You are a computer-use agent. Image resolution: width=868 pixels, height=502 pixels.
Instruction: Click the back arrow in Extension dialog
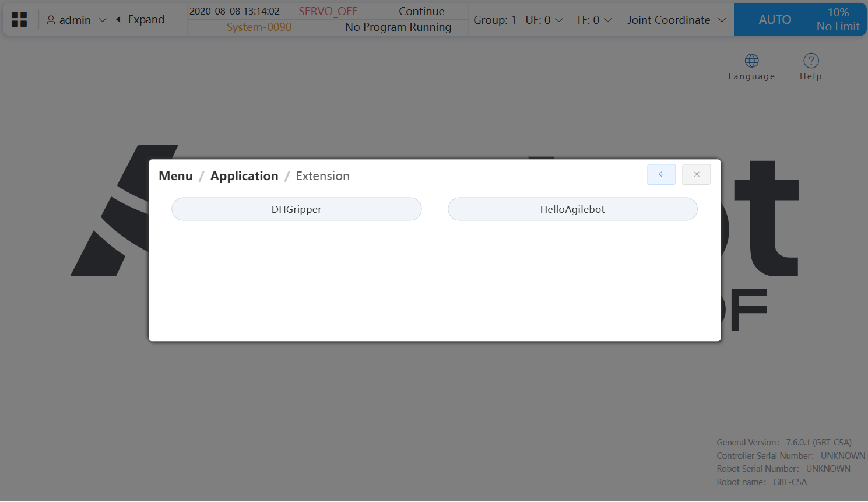[x=661, y=174]
